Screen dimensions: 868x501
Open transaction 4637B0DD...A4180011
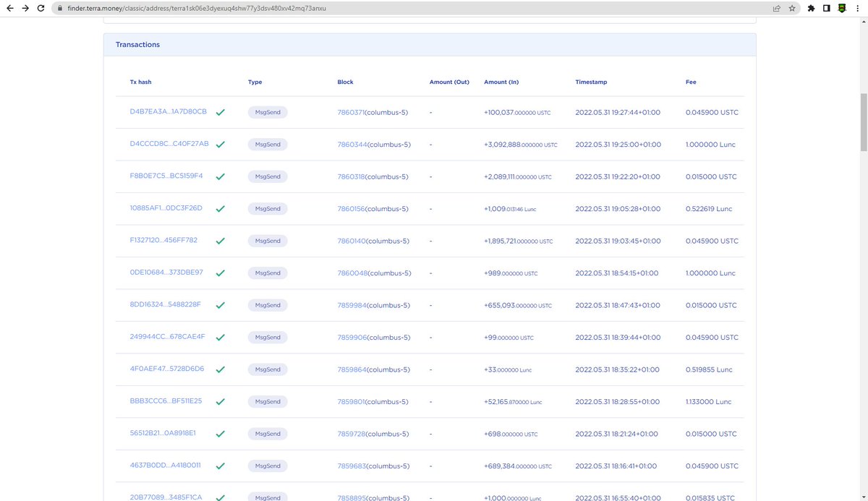[166, 466]
